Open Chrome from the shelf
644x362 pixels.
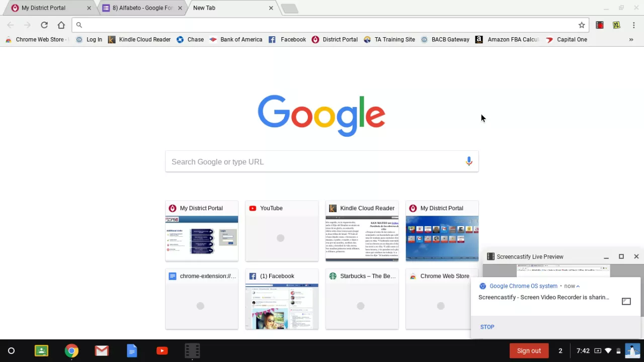[71, 351]
